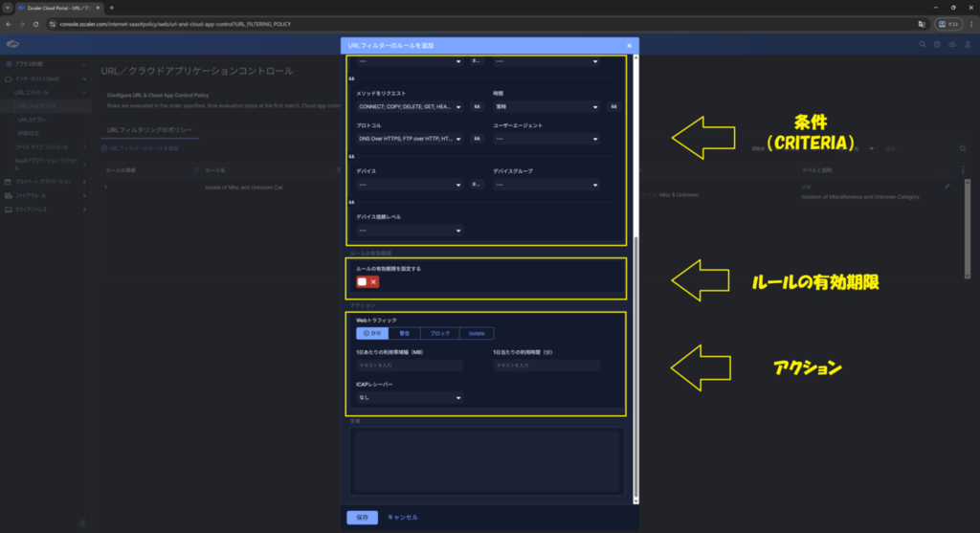980x533 pixels.
Task: Expand クライアントレス in the sidebar
Action: (x=84, y=210)
